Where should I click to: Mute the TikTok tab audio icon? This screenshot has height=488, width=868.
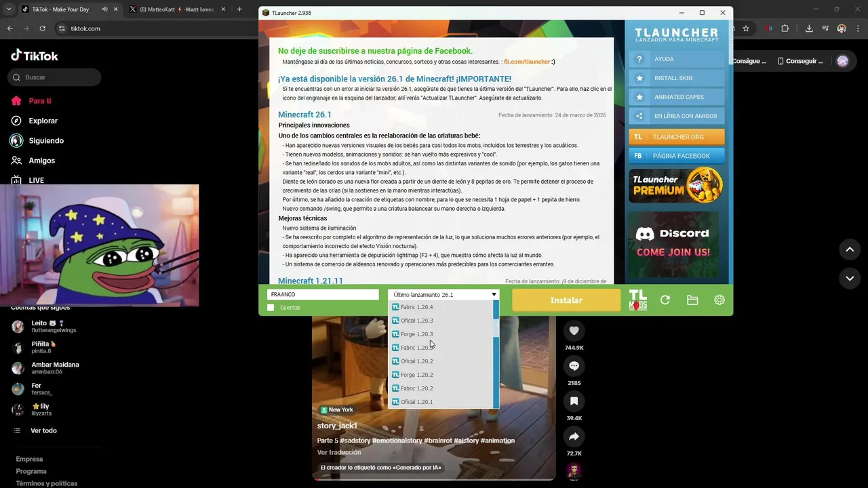(104, 9)
